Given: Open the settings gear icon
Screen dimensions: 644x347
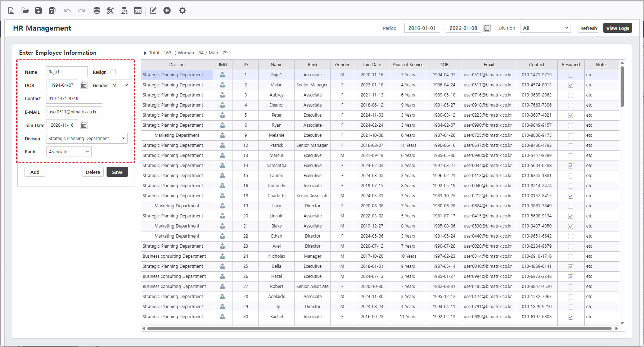Looking at the screenshot, I should [183, 10].
